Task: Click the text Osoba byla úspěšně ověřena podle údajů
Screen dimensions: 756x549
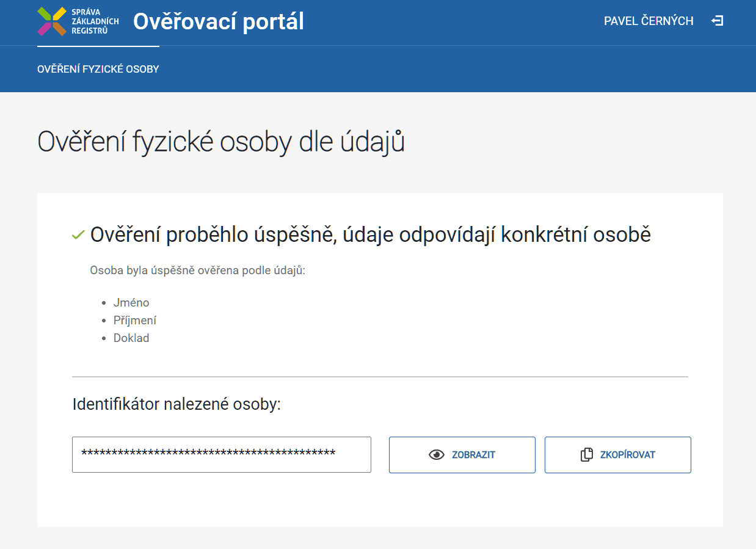Action: (197, 271)
